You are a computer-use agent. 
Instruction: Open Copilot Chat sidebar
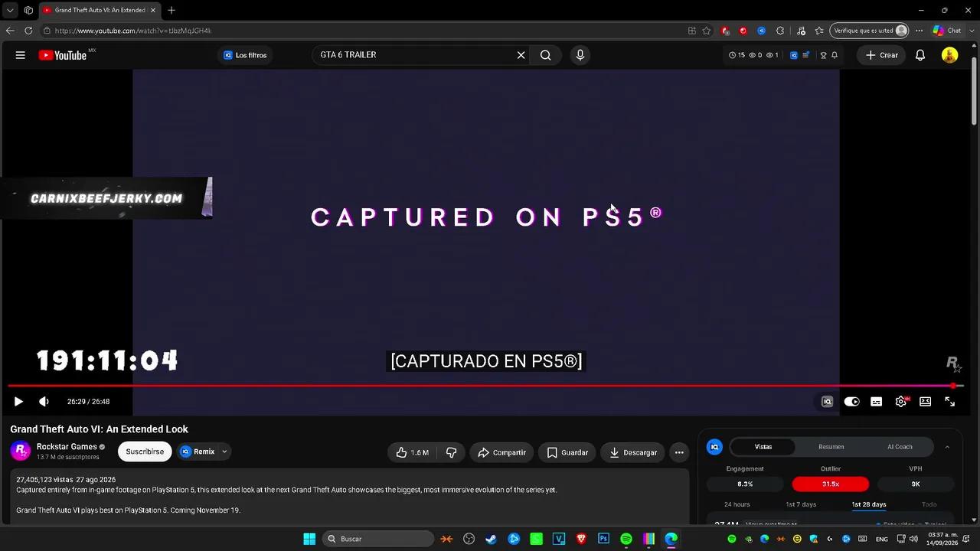(947, 31)
